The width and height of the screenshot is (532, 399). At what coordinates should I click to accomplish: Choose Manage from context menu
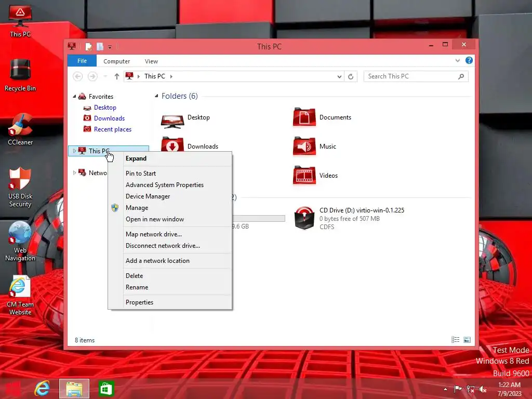[x=170, y=208]
